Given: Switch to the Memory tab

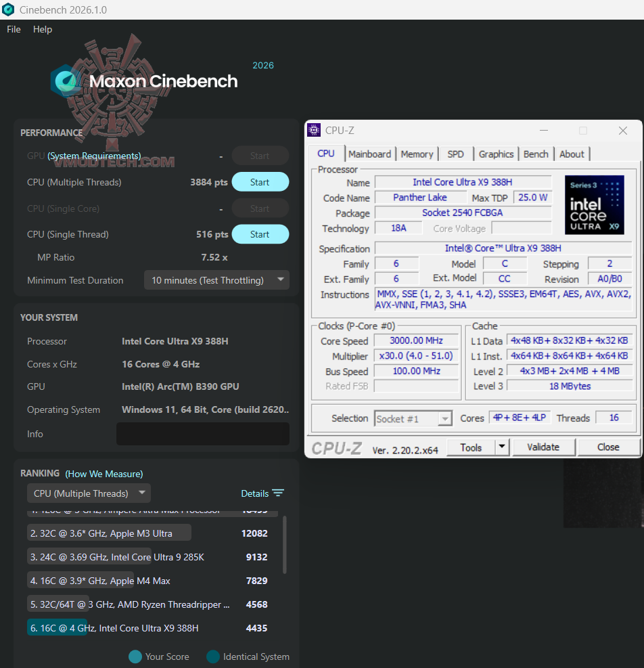Looking at the screenshot, I should 417,154.
